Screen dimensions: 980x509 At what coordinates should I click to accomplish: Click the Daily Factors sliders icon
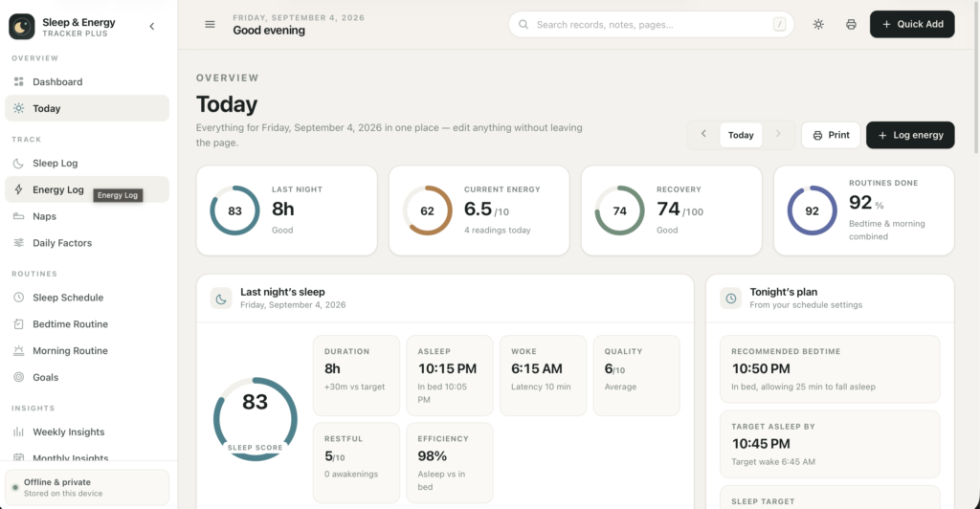coord(19,243)
